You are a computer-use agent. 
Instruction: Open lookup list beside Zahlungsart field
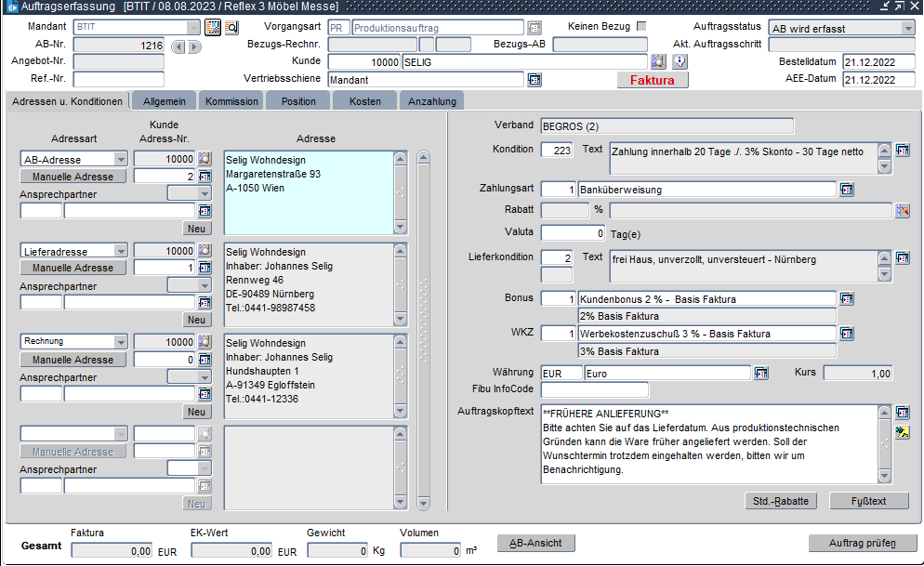pyautogui.click(x=846, y=190)
